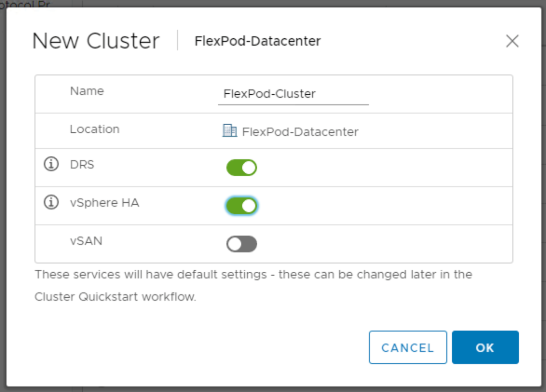546x392 pixels.
Task: Click the vSphere HA label text
Action: coord(105,202)
